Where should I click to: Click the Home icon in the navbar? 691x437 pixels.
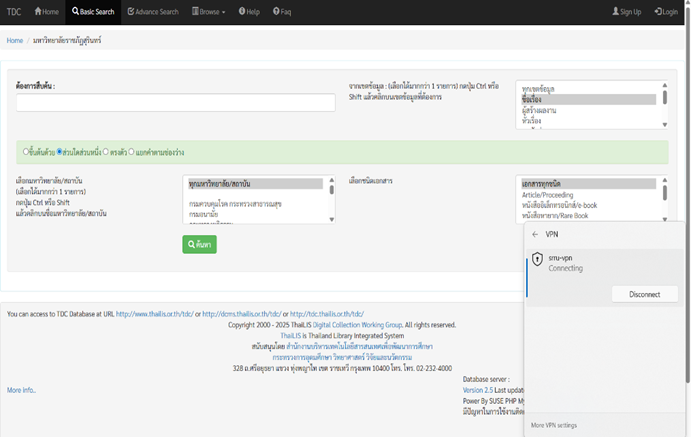(x=39, y=12)
